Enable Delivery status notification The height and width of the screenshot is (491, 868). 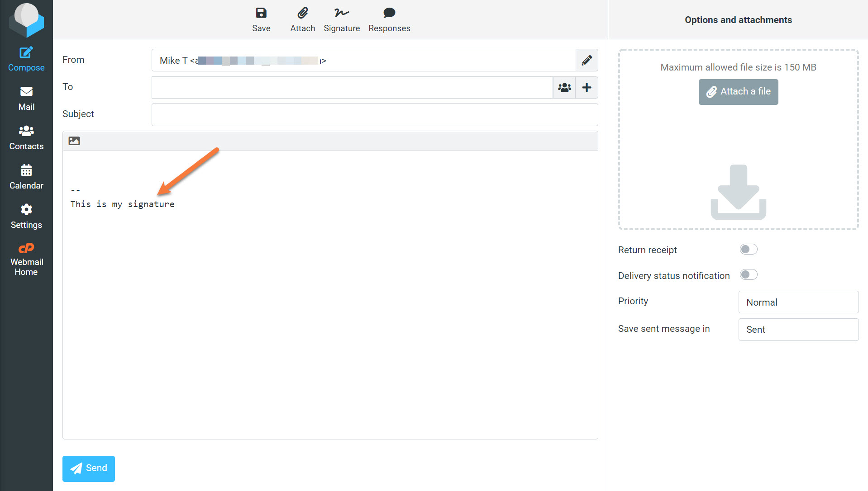[748, 274]
